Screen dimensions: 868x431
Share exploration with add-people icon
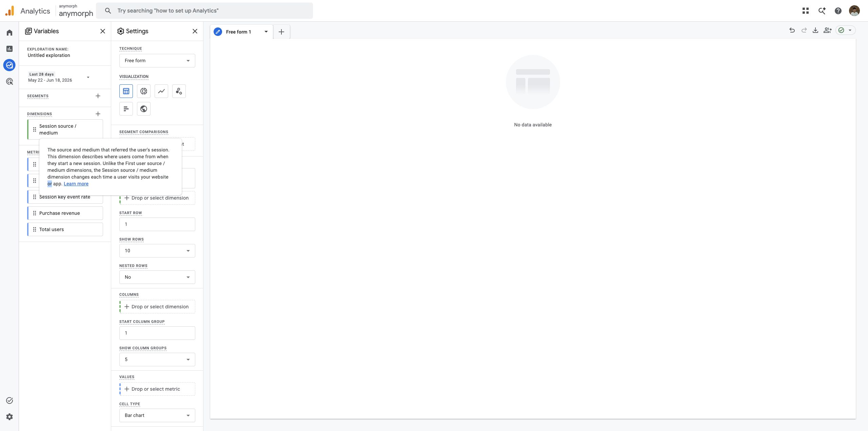point(828,30)
